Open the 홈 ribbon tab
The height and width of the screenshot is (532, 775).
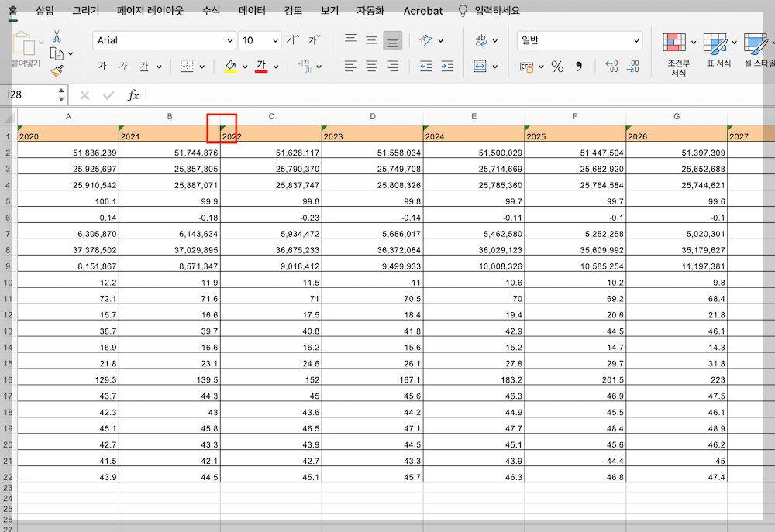click(12, 10)
